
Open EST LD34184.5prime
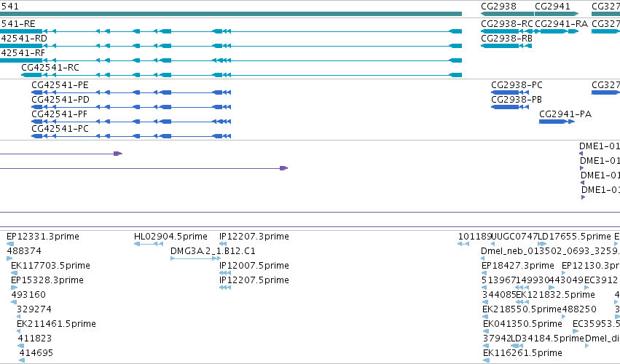tap(548, 339)
